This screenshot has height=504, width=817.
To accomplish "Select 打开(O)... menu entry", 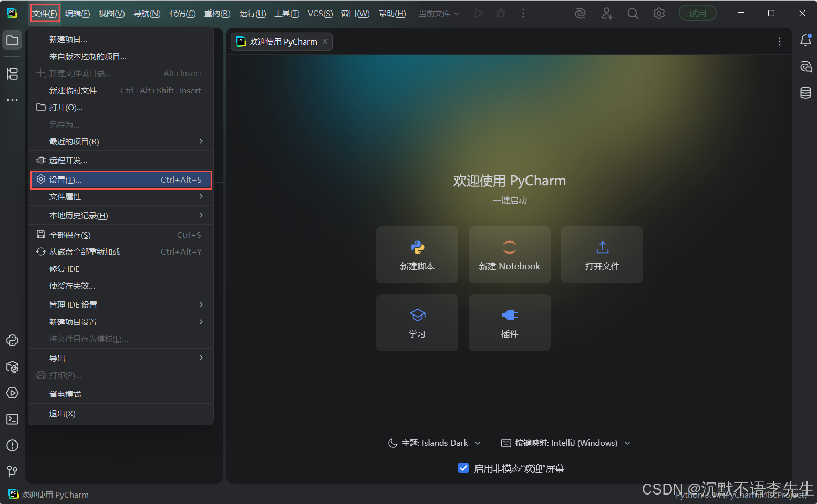I will (x=121, y=107).
